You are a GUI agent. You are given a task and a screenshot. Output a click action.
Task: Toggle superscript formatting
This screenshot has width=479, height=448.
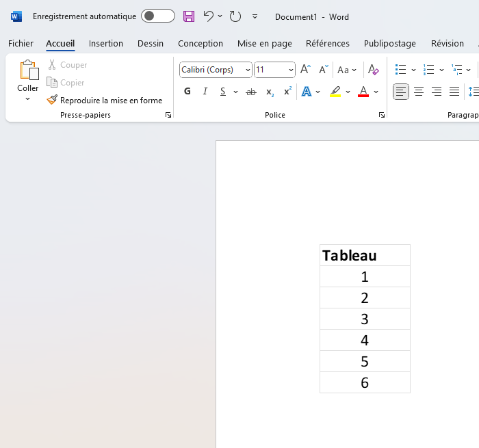pos(287,91)
